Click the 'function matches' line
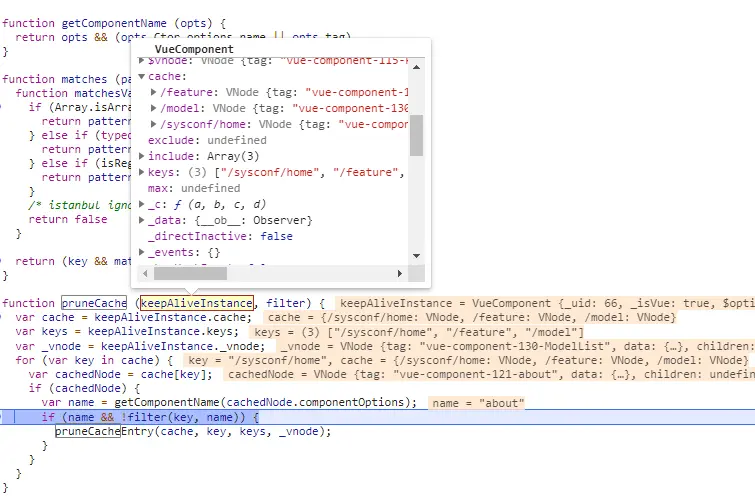The image size is (755, 500). (66, 79)
